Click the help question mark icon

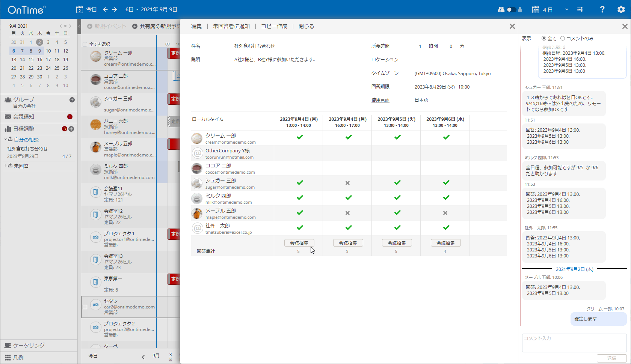point(602,9)
